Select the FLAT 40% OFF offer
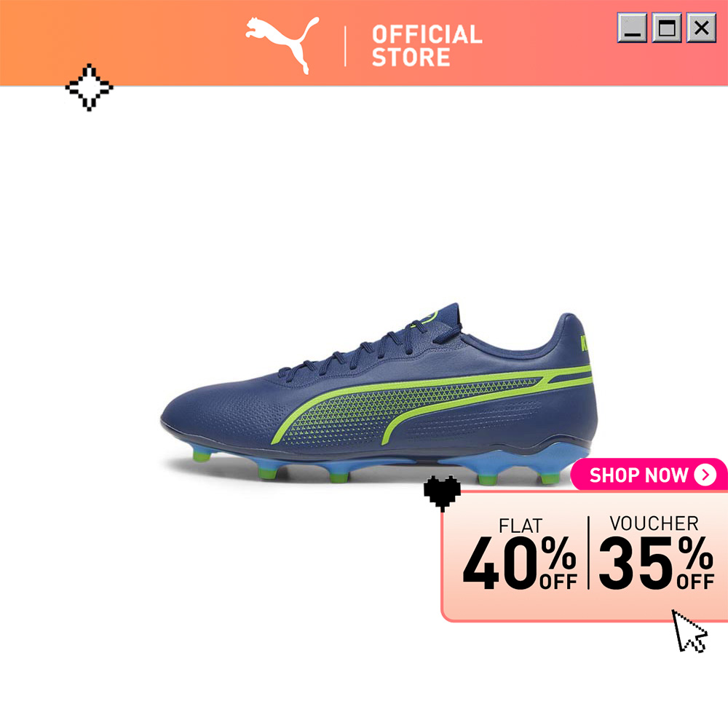 tap(520, 554)
